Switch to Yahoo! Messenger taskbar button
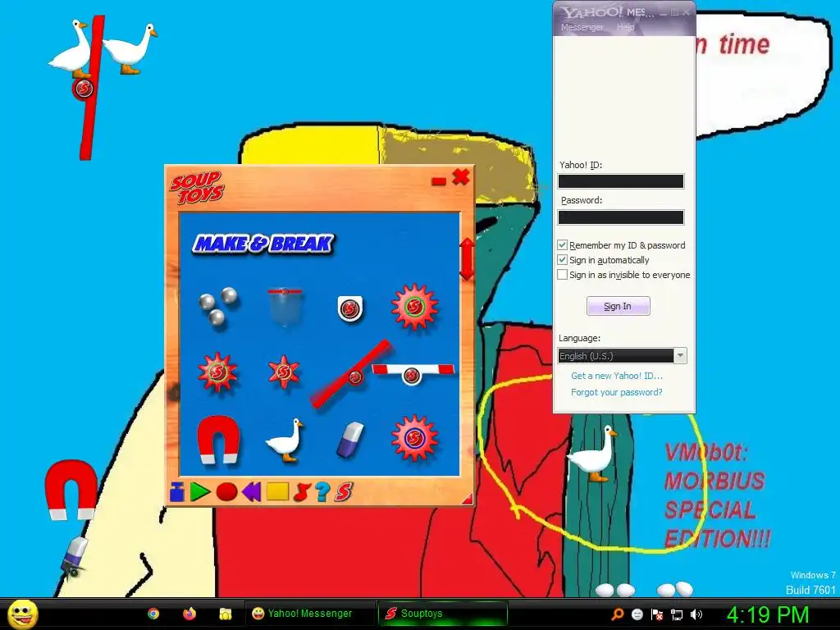840x630 pixels. point(309,614)
